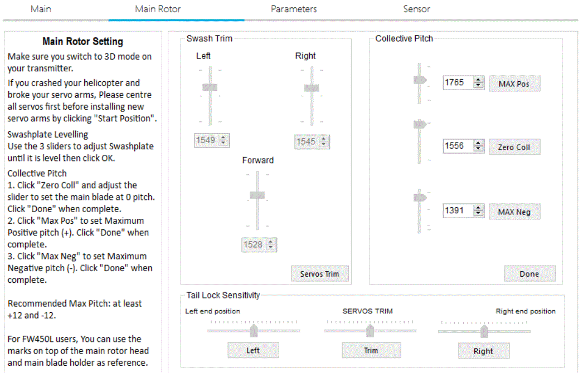Increase the MAX Pos value with stepper
The width and height of the screenshot is (588, 378).
point(478,80)
